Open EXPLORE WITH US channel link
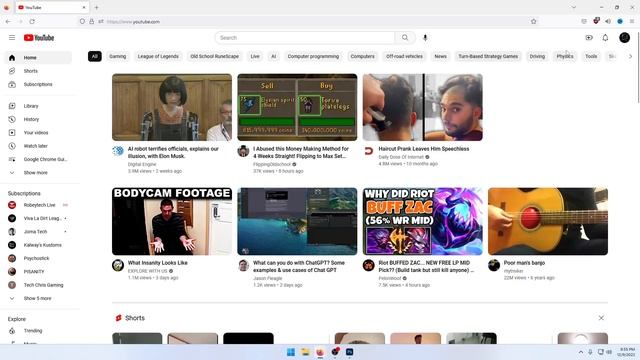The image size is (640, 360). pos(147,271)
